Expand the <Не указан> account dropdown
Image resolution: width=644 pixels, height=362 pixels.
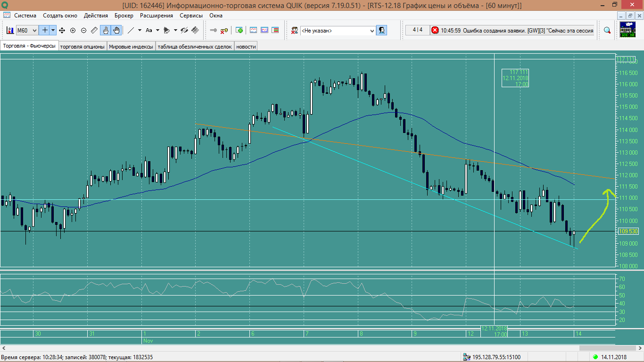tap(372, 31)
